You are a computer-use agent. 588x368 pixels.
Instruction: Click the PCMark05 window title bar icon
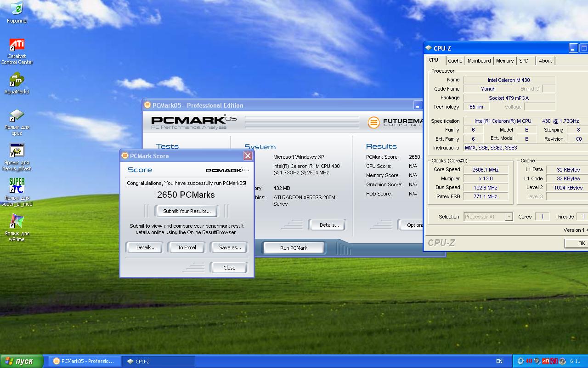coord(147,105)
